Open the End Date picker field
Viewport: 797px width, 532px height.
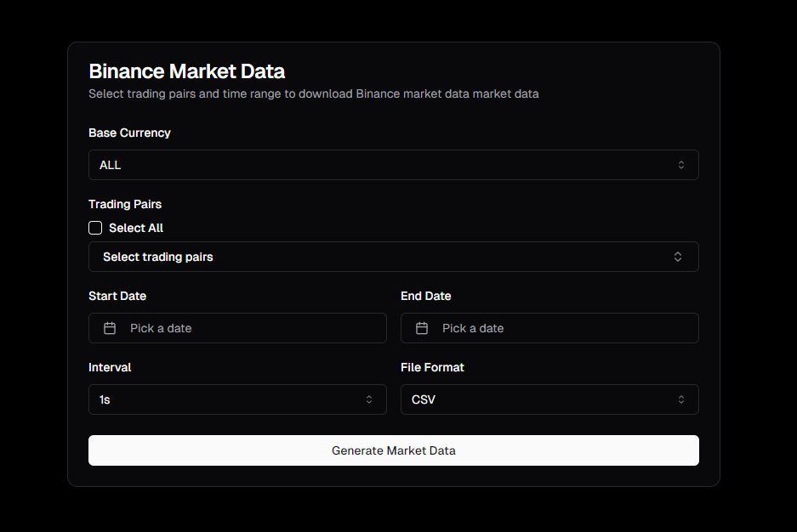[549, 328]
